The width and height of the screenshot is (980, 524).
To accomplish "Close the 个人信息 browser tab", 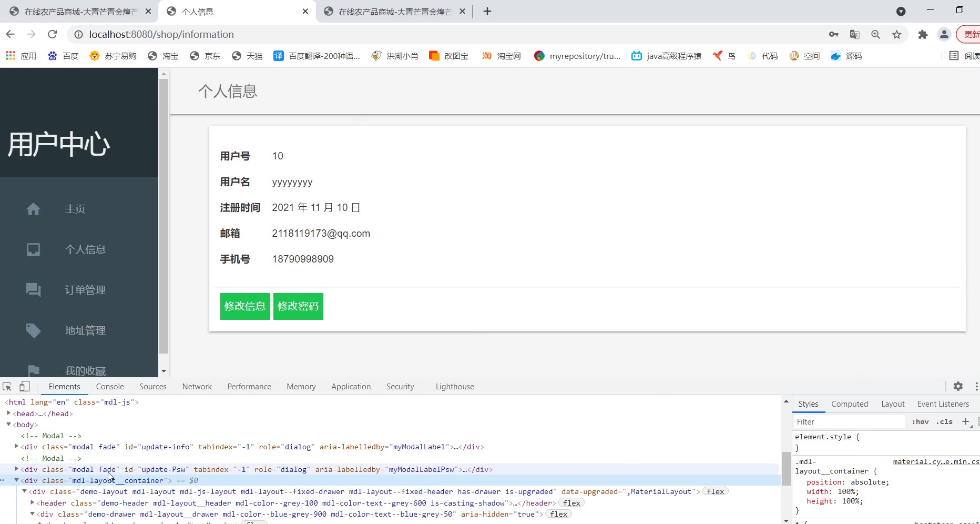I will click(305, 11).
